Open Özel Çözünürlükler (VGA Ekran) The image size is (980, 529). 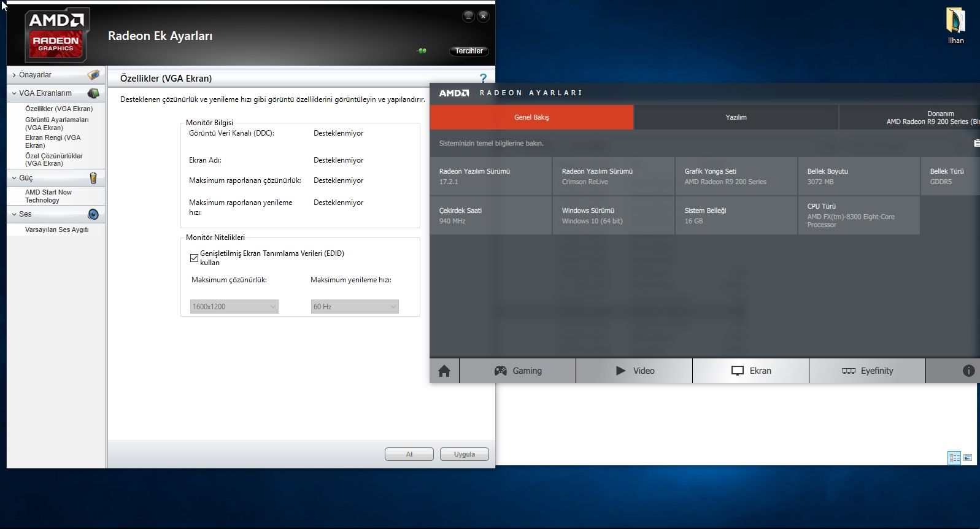pyautogui.click(x=53, y=160)
